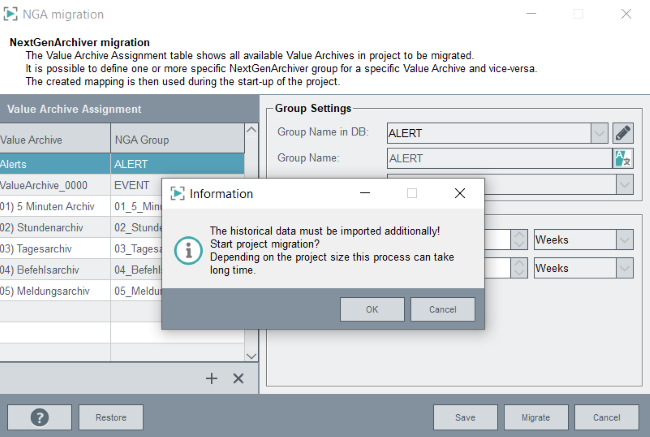Image resolution: width=650 pixels, height=437 pixels.
Task: Click the table scrollbar down arrow
Action: point(251,355)
